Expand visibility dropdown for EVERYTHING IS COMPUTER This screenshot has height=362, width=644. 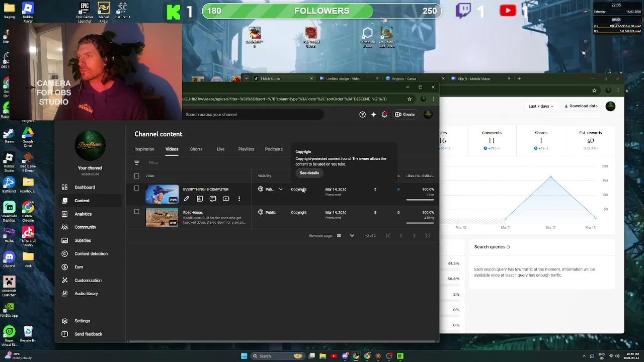tap(280, 190)
